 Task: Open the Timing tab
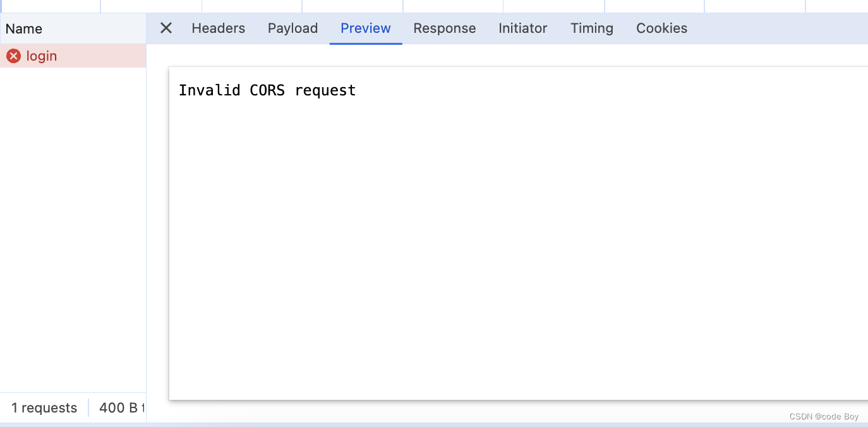pos(592,28)
